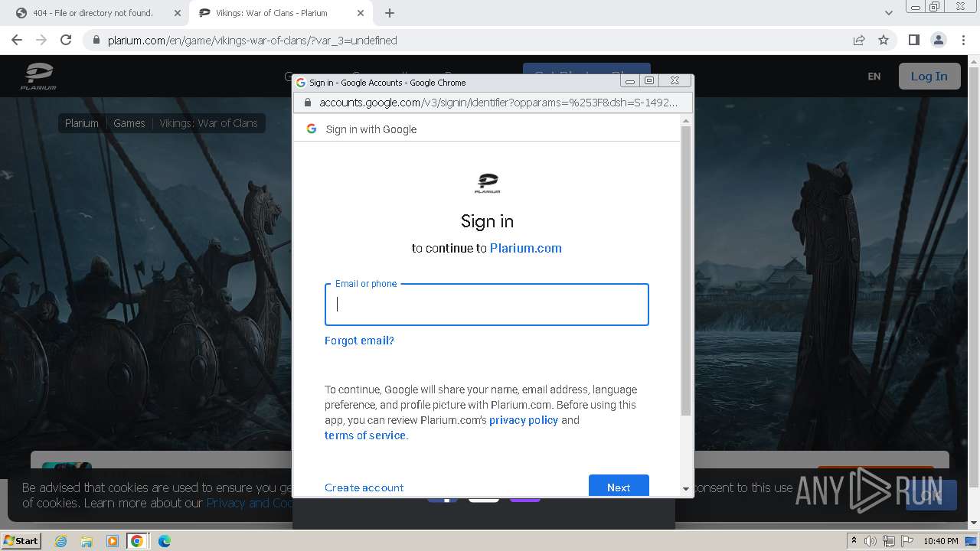Image resolution: width=980 pixels, height=551 pixels.
Task: Open network tray icon
Action: point(888,541)
